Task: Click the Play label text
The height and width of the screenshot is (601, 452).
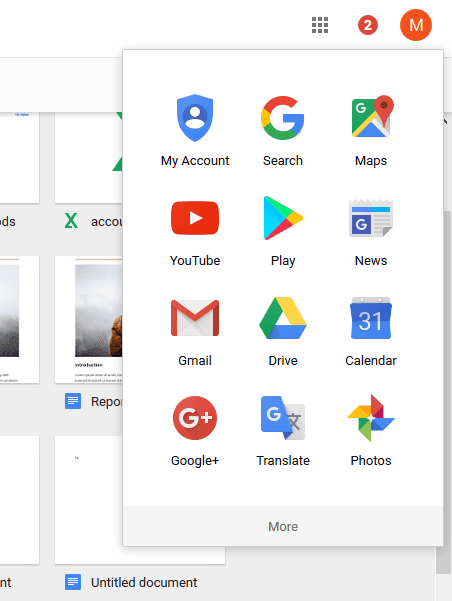Action: pyautogui.click(x=283, y=261)
